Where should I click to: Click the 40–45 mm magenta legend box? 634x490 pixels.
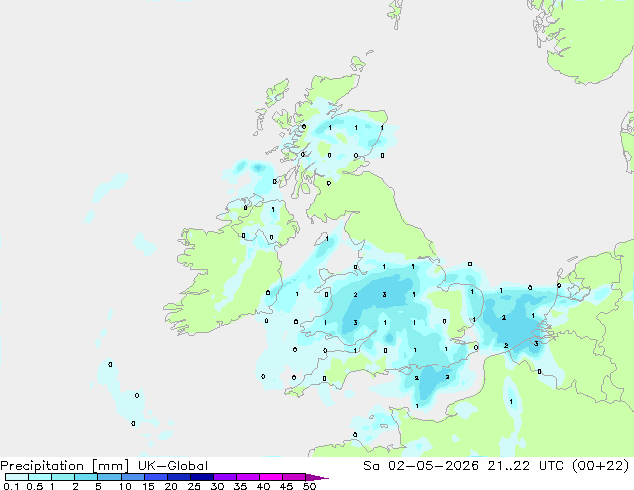point(271,477)
